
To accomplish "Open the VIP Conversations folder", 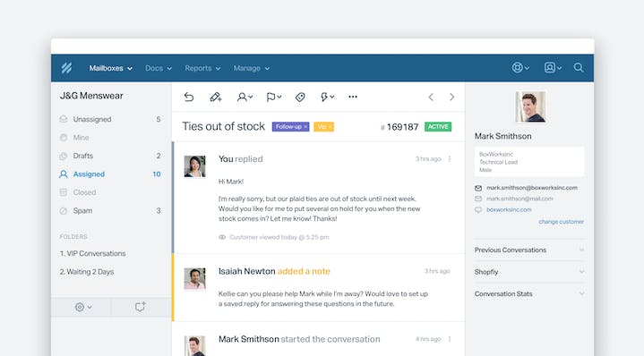I will (x=93, y=253).
